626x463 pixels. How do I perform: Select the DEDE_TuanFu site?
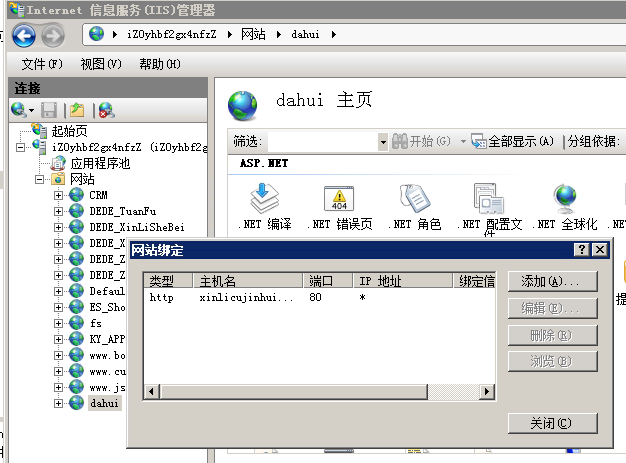click(x=123, y=211)
